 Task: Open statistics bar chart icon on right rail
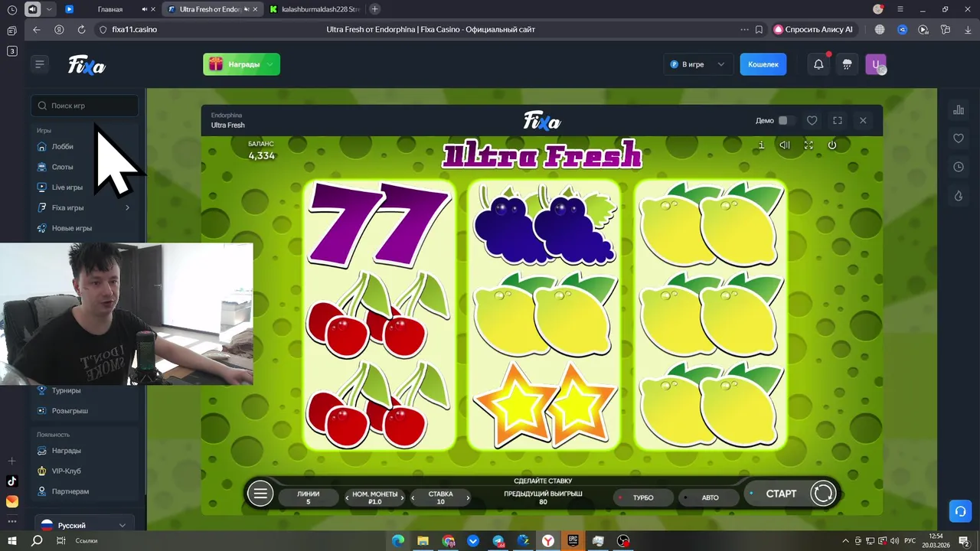click(959, 110)
